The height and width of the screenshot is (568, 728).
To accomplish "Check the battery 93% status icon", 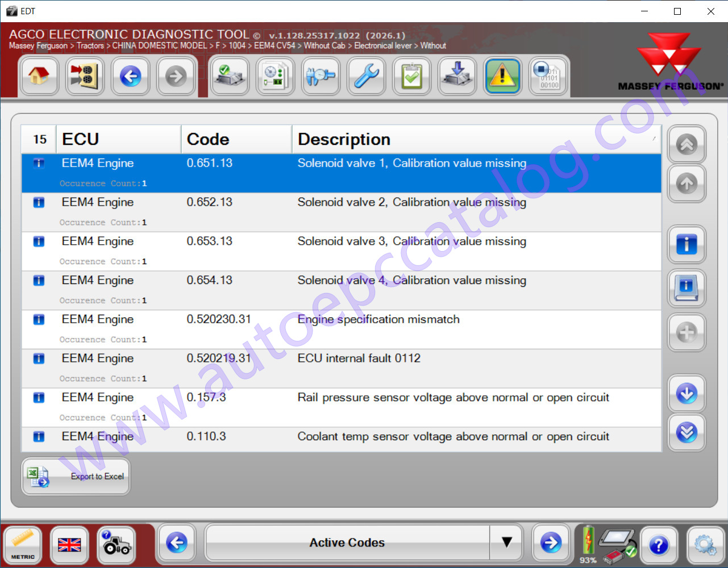I will coord(588,545).
